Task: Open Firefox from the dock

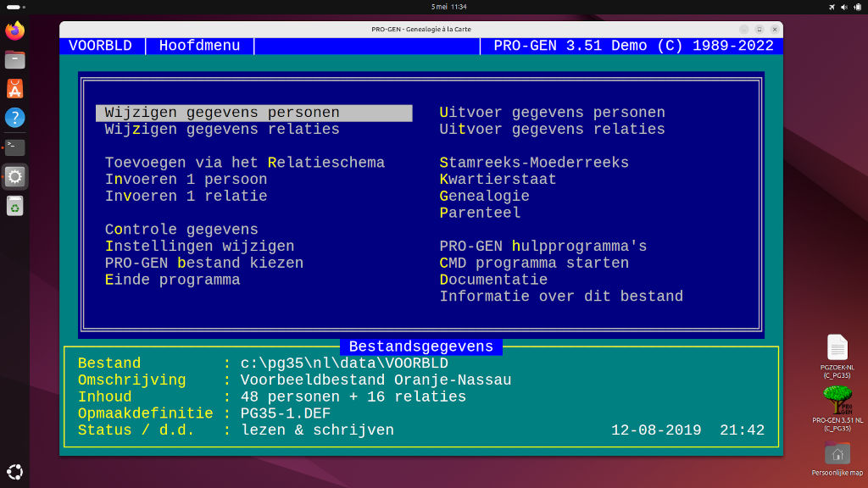Action: (x=15, y=30)
